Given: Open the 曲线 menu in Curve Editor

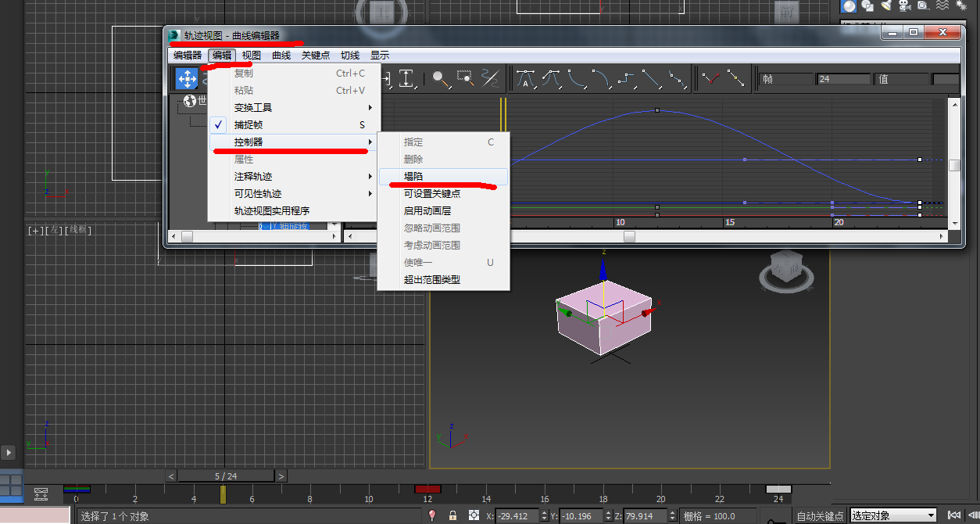Looking at the screenshot, I should coord(281,55).
